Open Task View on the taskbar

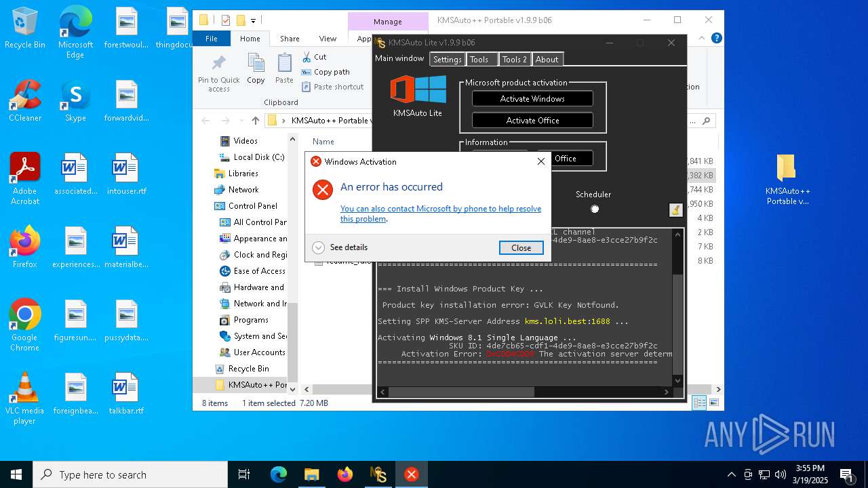point(244,474)
